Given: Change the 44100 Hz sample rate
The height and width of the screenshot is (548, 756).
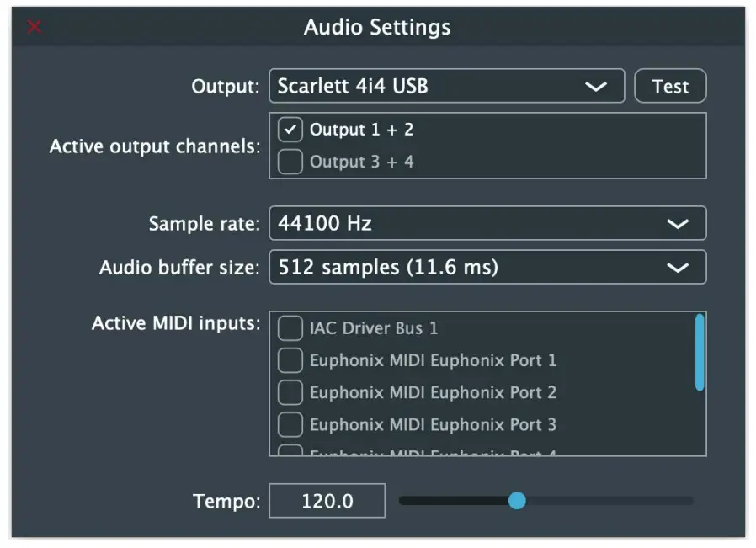Looking at the screenshot, I should tap(488, 223).
